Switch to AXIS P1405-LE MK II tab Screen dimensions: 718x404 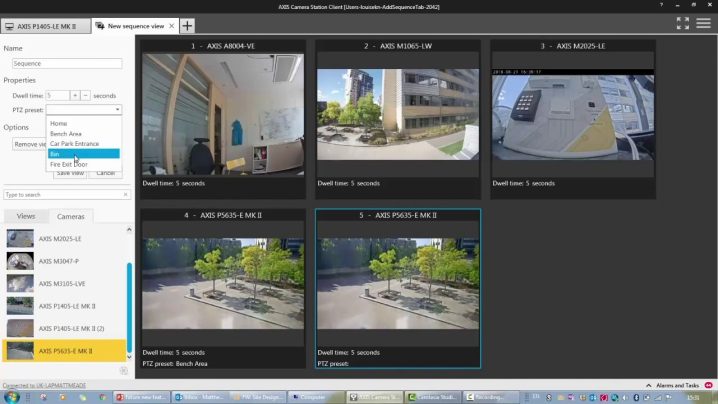tap(48, 25)
